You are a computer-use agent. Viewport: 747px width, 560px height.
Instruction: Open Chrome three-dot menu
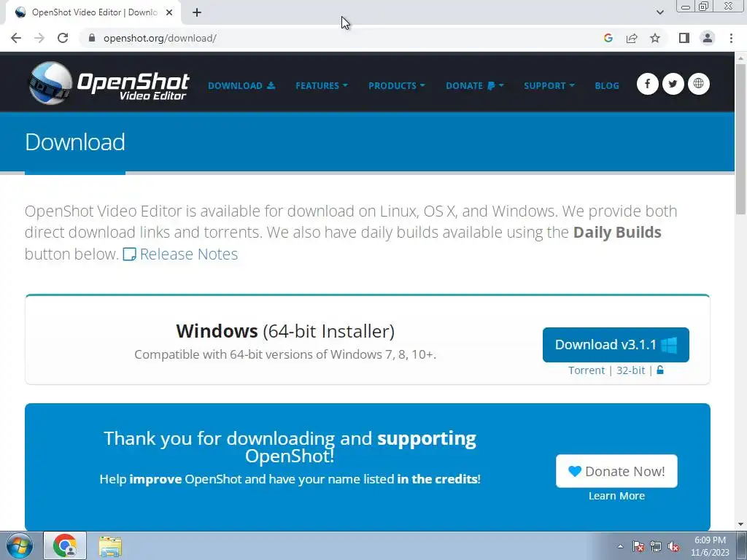click(x=731, y=38)
